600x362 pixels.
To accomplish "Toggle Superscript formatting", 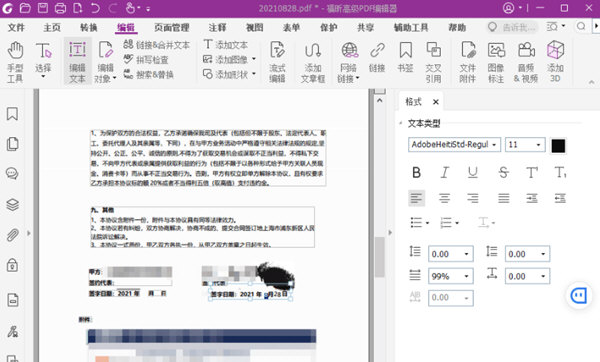I will [x=532, y=173].
